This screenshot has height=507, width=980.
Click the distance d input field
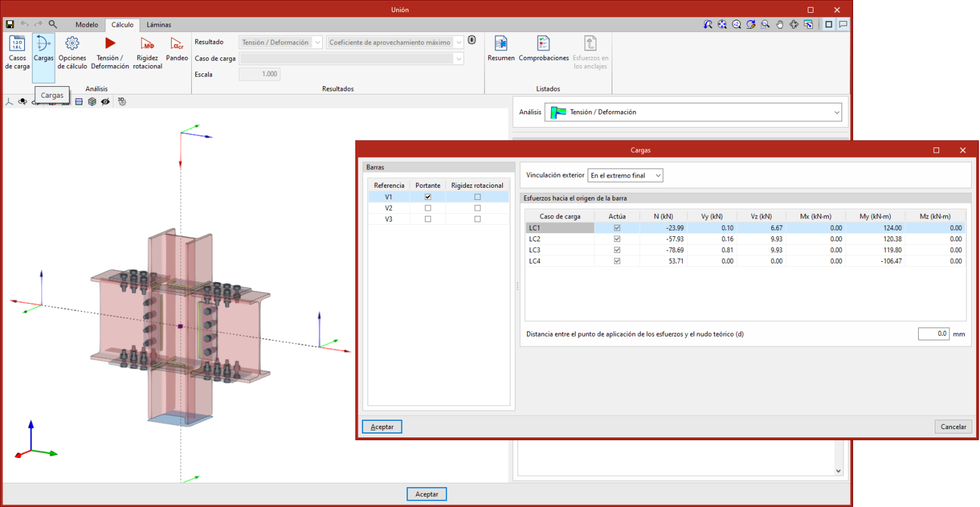(x=933, y=333)
